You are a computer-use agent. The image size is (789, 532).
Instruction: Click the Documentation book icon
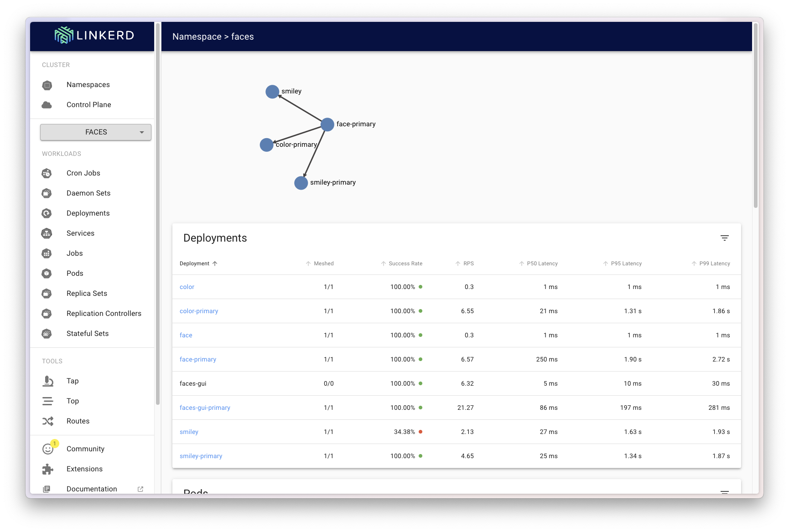pos(47,489)
